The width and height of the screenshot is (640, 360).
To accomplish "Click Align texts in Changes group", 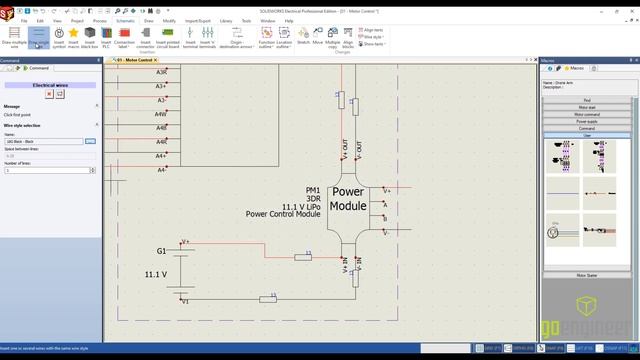I will tap(371, 30).
